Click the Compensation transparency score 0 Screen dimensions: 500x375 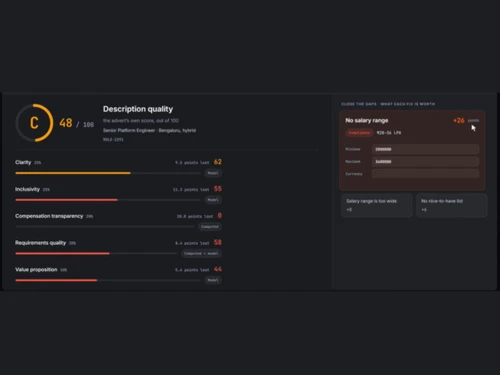click(x=220, y=216)
